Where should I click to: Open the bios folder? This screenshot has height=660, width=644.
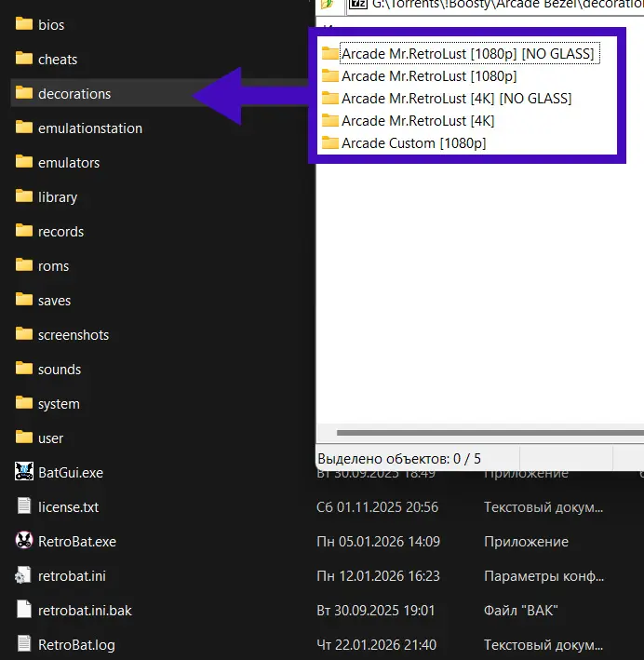coord(51,25)
